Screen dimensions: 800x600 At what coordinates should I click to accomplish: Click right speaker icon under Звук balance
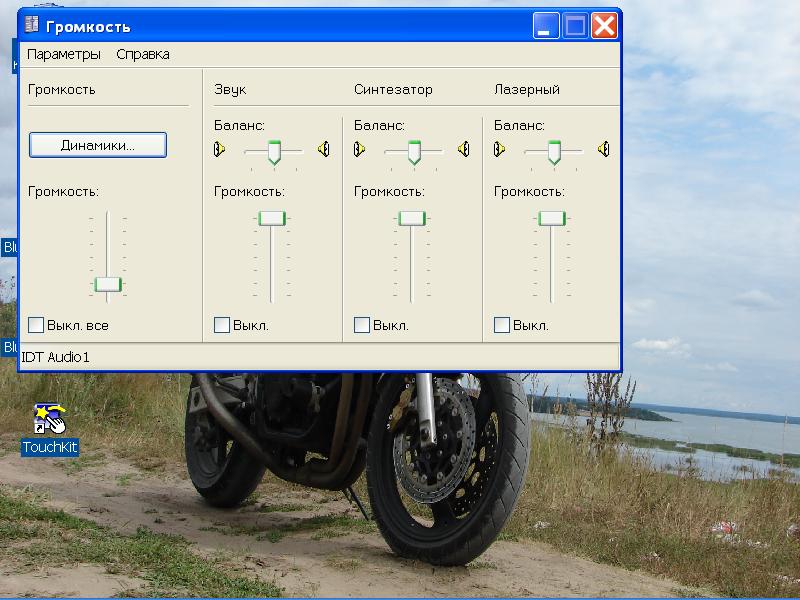[323, 149]
